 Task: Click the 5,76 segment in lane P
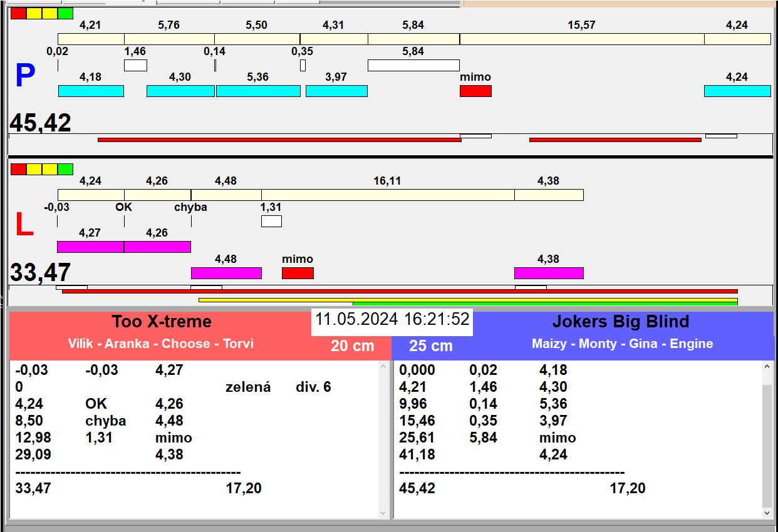point(169,39)
